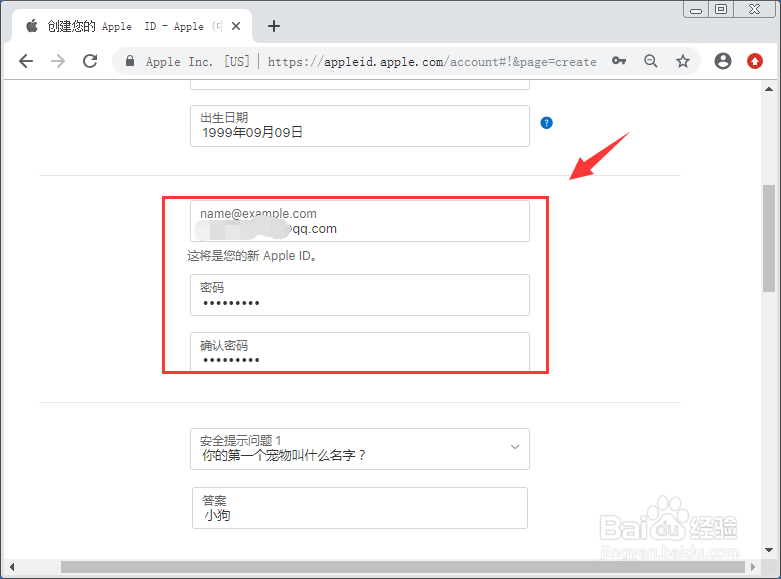View site security lock info
The height and width of the screenshot is (579, 781).
click(130, 61)
